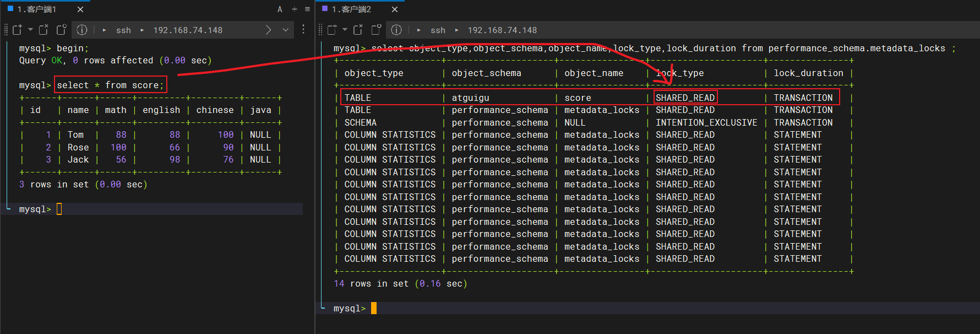The height and width of the screenshot is (334, 980).
Task: Click 'Rose' in the name column
Action: tap(78, 147)
